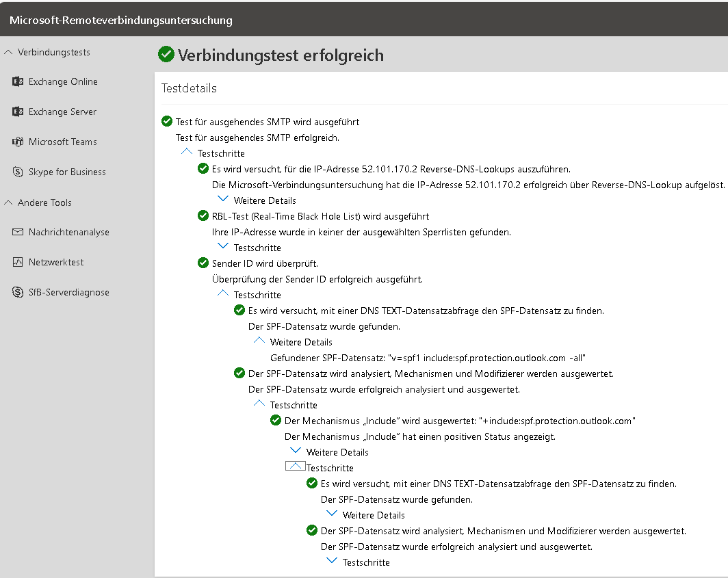This screenshot has width=728, height=578.
Task: Expand the last Weitere Details chevron
Action: point(331,514)
